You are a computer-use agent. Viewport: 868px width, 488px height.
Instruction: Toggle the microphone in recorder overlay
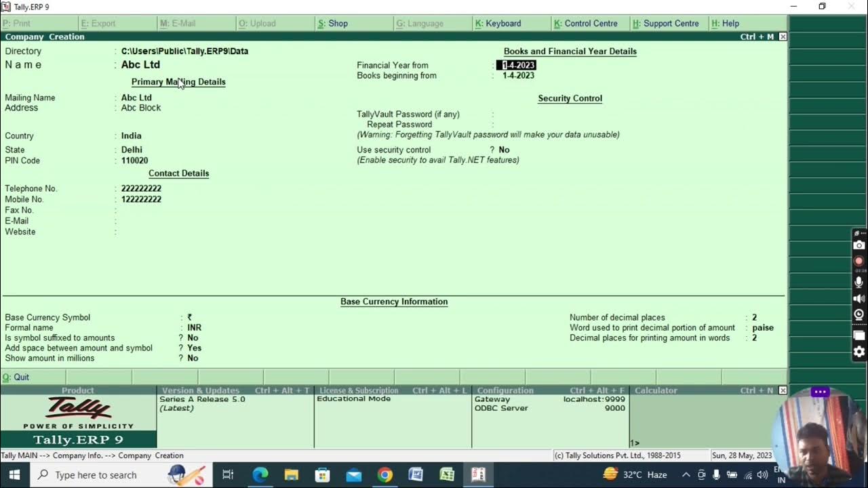pyautogui.click(x=859, y=282)
